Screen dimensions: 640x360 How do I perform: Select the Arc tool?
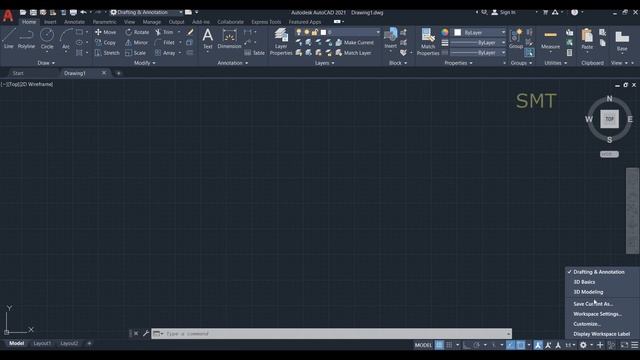[66, 38]
